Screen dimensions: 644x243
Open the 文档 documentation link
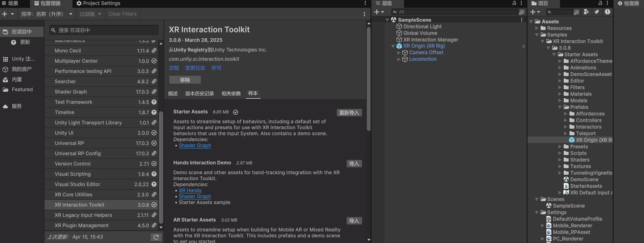(174, 68)
